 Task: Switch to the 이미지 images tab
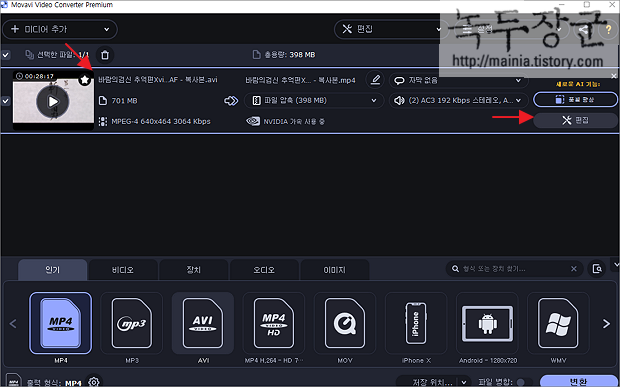tap(335, 270)
